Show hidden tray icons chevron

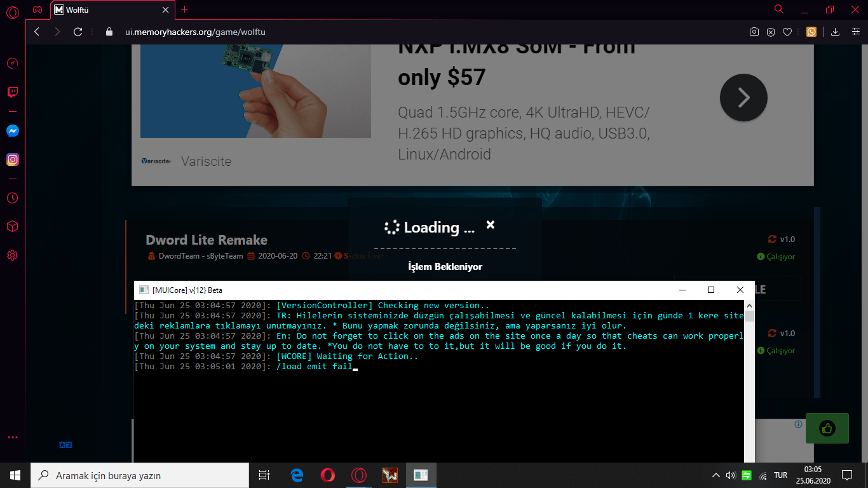(x=716, y=475)
